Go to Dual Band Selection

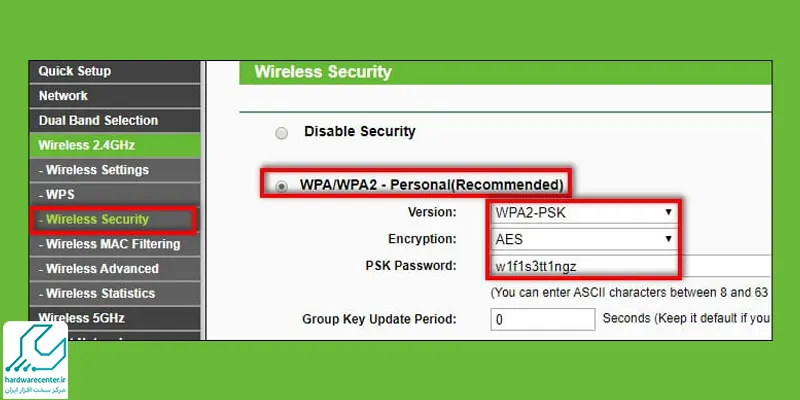pos(98,120)
